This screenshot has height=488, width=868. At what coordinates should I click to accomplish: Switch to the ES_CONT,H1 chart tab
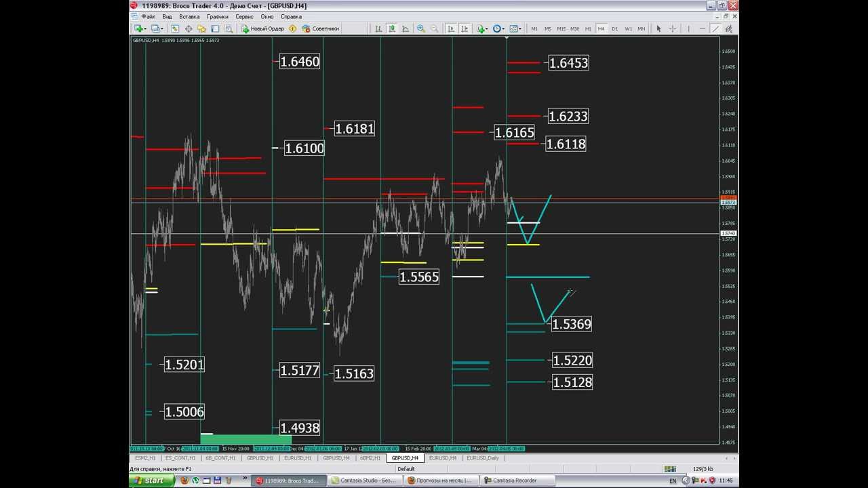pos(181,458)
